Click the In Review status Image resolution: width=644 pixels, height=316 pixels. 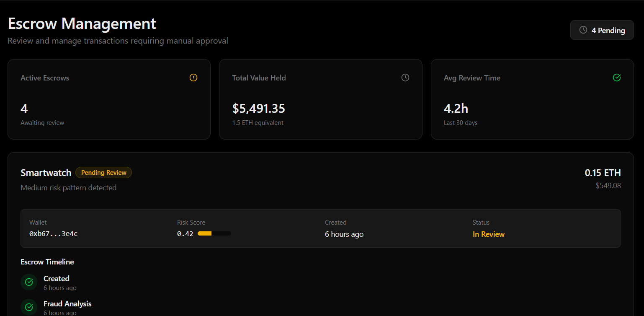(x=489, y=234)
